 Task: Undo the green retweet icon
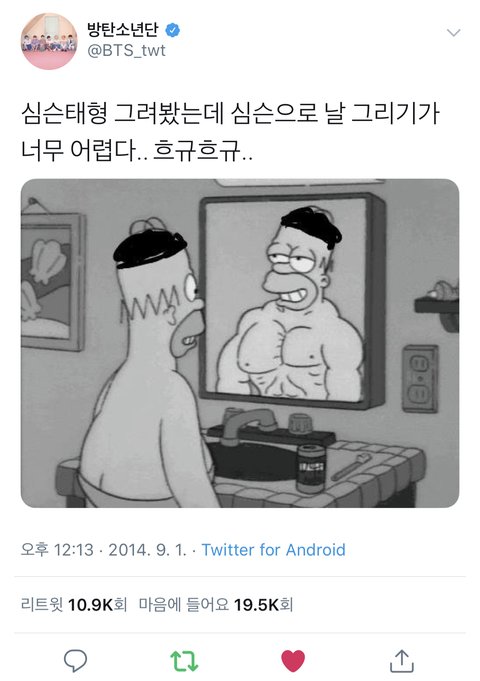click(184, 661)
